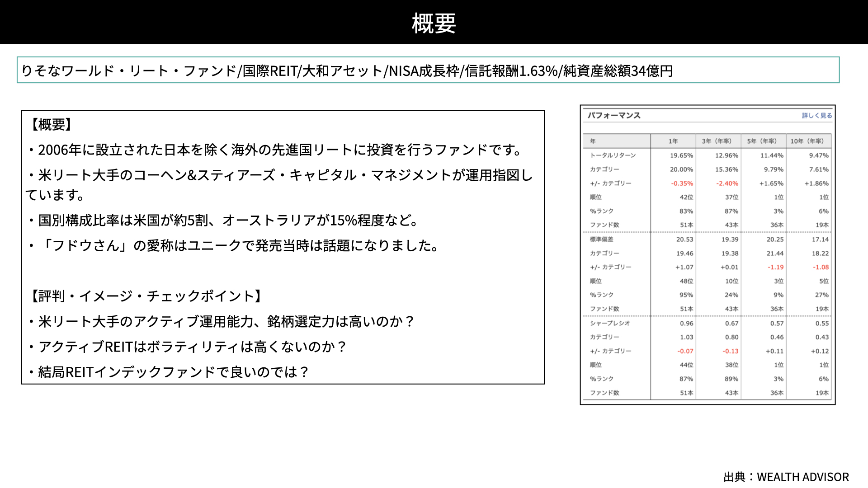Select the 1年 column header
Viewport: 868px width, 488px height.
coord(673,141)
